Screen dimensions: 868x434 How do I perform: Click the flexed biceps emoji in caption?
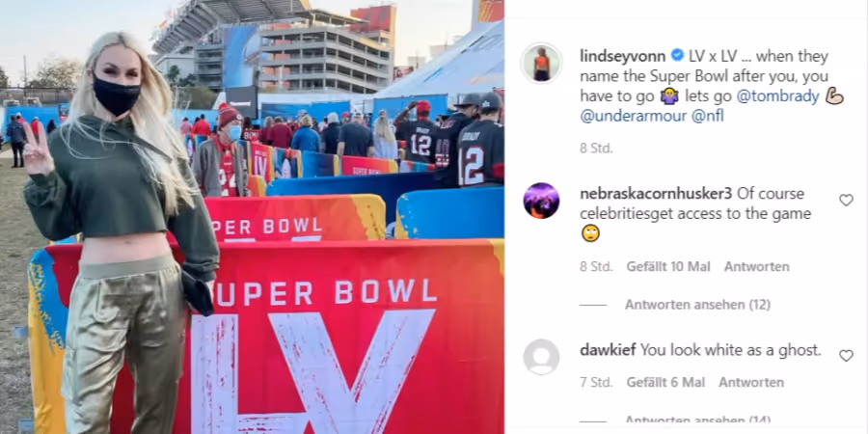pyautogui.click(x=834, y=96)
